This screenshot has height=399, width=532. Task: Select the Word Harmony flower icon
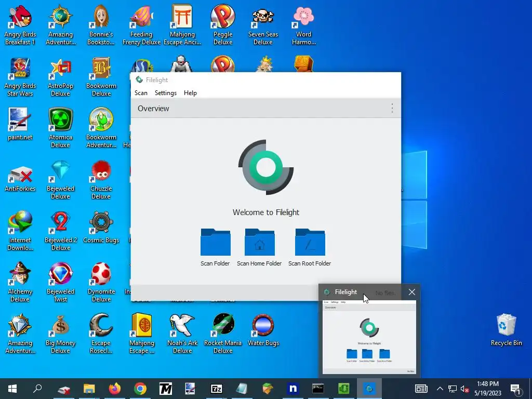coord(303,25)
